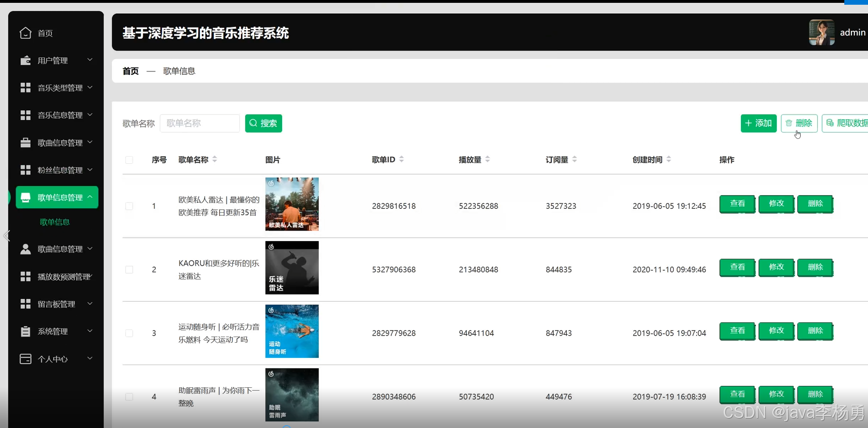The width and height of the screenshot is (868, 428).
Task: Check the row 1 欧美私人雷达 checkbox
Action: 129,206
